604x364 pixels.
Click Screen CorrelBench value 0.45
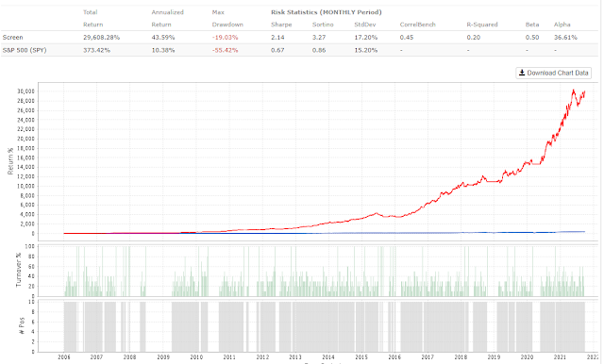pos(407,38)
